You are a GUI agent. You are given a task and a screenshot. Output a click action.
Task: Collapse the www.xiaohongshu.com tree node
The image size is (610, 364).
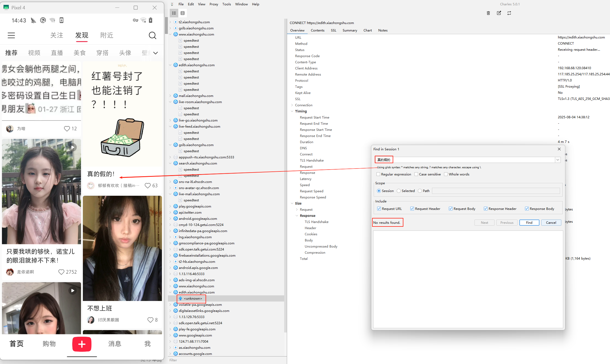click(x=170, y=34)
